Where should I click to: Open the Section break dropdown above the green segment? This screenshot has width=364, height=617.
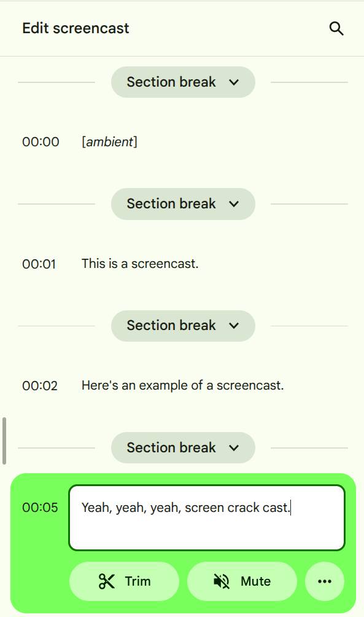(x=234, y=447)
